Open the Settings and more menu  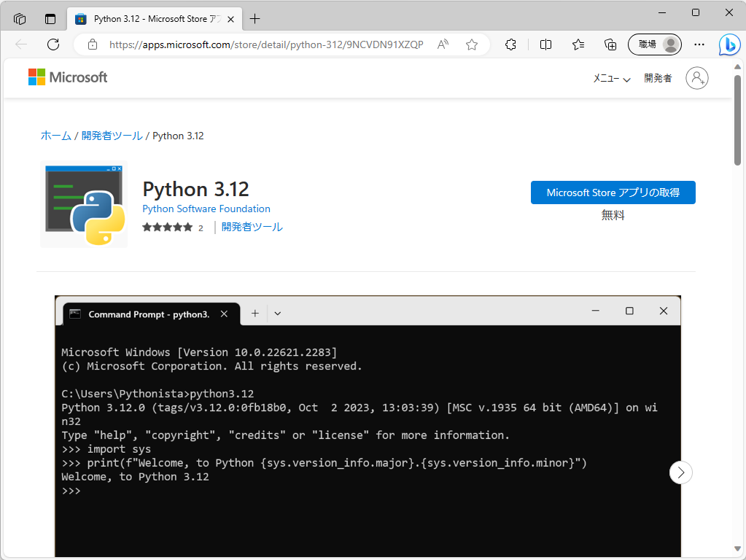pyautogui.click(x=699, y=44)
